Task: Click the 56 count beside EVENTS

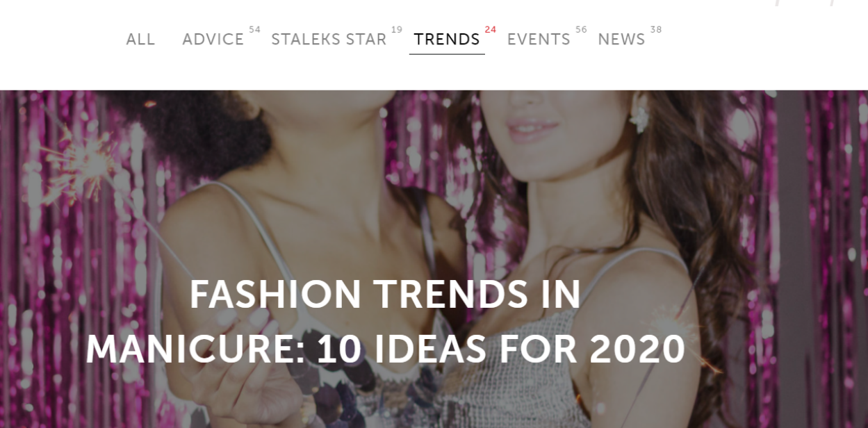Action: pos(581,30)
